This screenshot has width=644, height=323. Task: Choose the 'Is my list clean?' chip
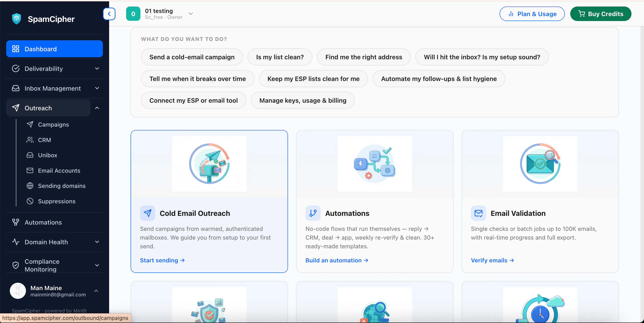pyautogui.click(x=280, y=57)
